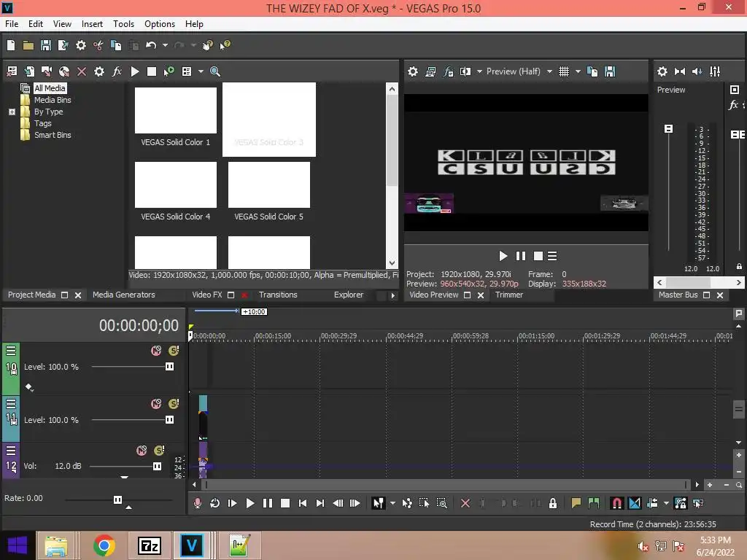Open the Tools menu
The image size is (747, 560).
(x=123, y=24)
